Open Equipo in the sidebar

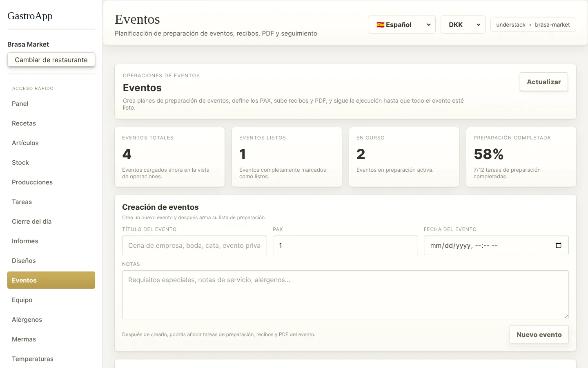point(51,300)
